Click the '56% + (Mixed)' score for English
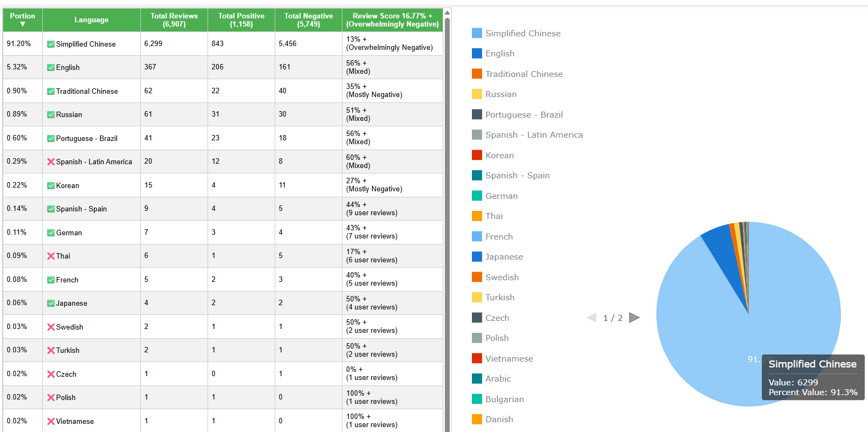This screenshot has width=868, height=432. pos(392,67)
